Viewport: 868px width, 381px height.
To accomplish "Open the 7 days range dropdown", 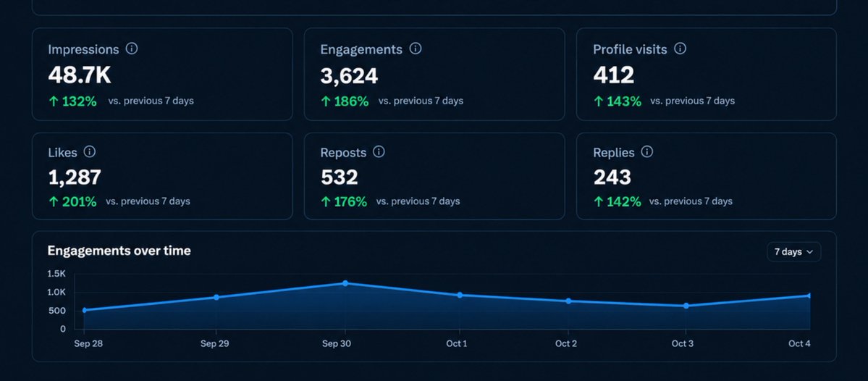I will click(x=794, y=252).
